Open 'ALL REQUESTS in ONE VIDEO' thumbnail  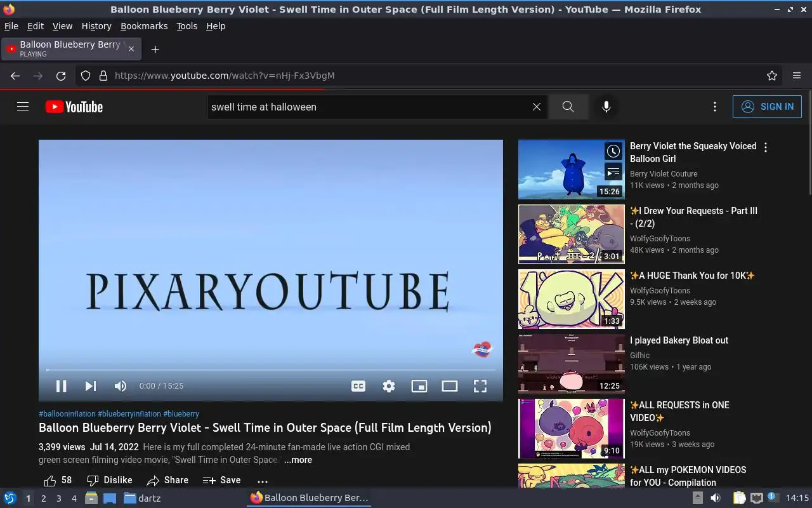(x=572, y=429)
